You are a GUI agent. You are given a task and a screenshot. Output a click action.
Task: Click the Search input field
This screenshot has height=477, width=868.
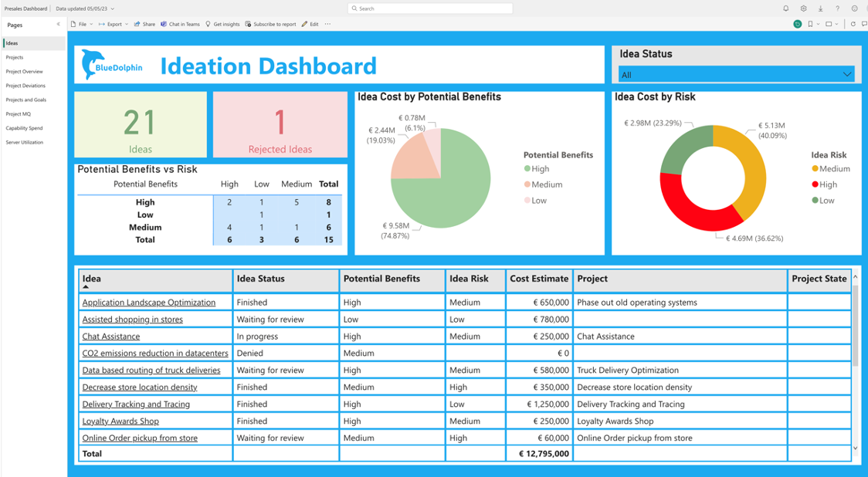430,8
